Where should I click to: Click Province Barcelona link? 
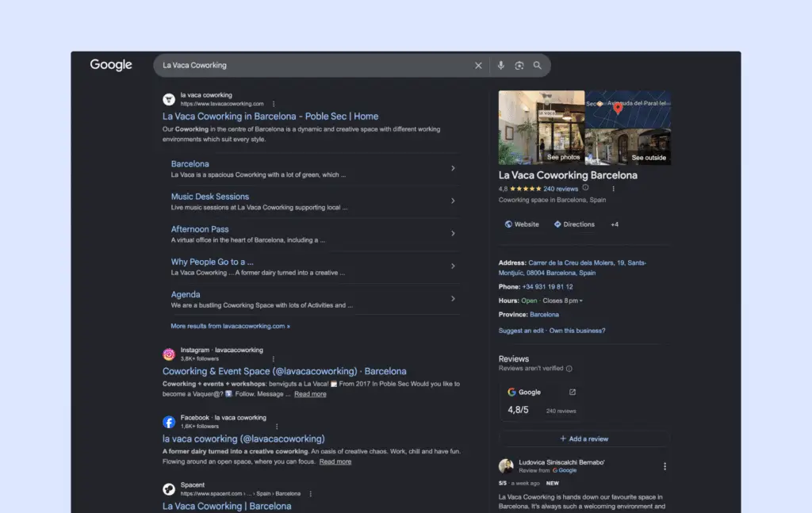(x=544, y=315)
